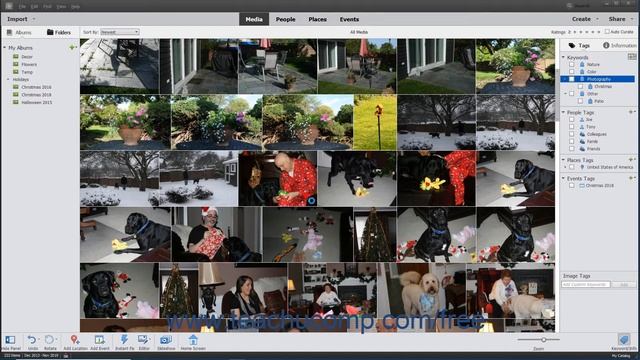Collapse the My Albums section
Viewport: 640px width, 360px height.
(4, 48)
